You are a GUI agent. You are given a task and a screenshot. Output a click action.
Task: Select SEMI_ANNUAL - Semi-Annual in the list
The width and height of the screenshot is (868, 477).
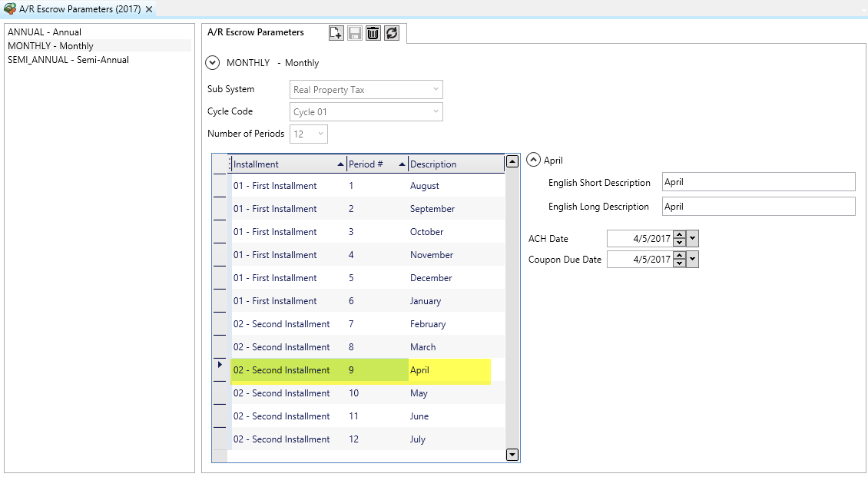pyautogui.click(x=68, y=60)
